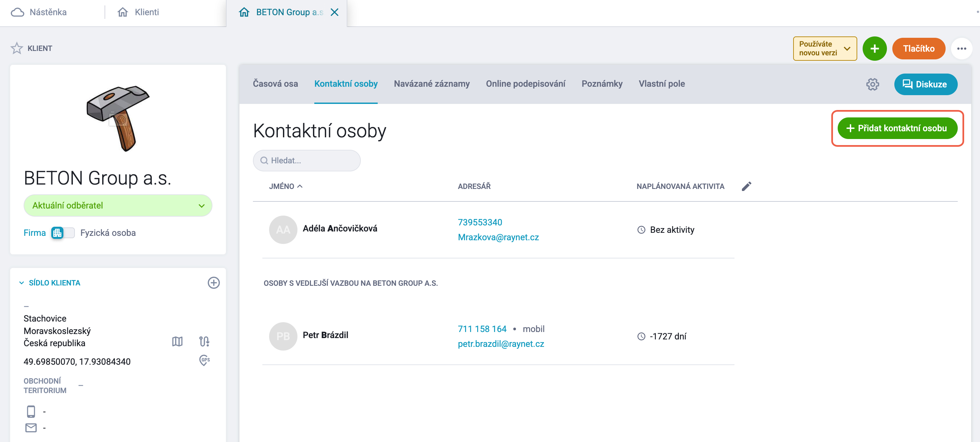
Task: Open the PB avatar of Petr Brázdil
Action: click(283, 336)
